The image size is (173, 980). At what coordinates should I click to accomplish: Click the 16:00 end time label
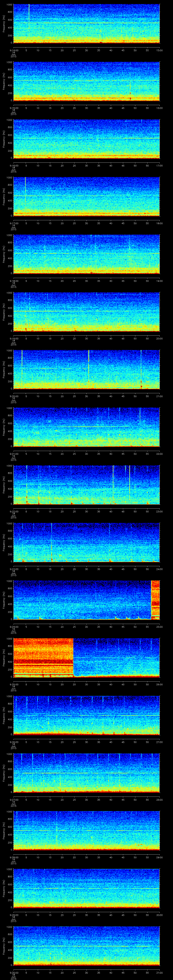click(x=160, y=108)
